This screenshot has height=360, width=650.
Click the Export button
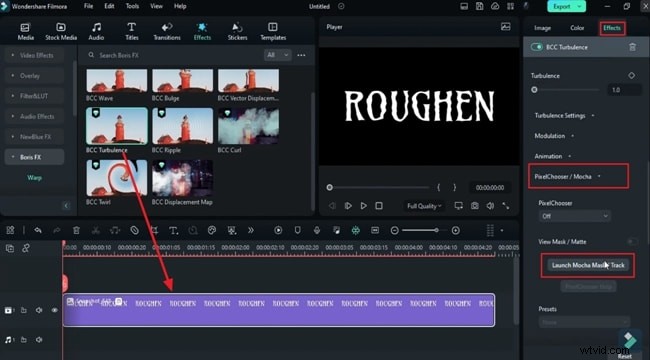[x=566, y=6]
